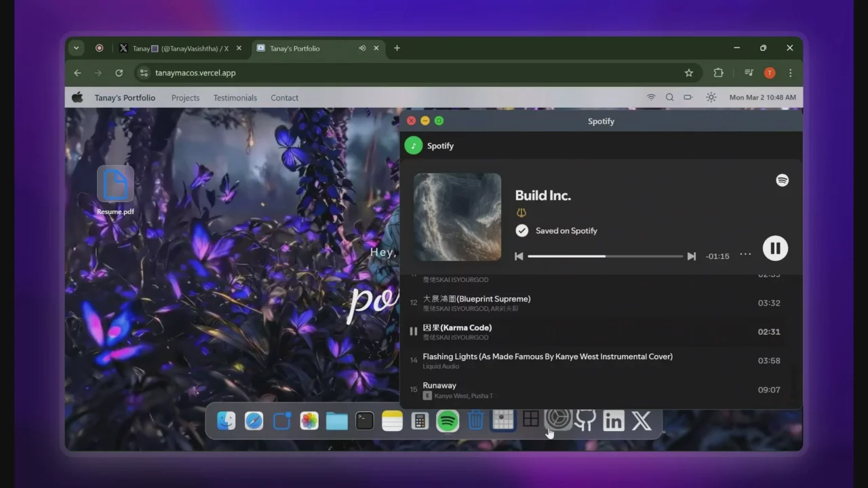
Task: Click the Build Inc. title
Action: pos(543,195)
